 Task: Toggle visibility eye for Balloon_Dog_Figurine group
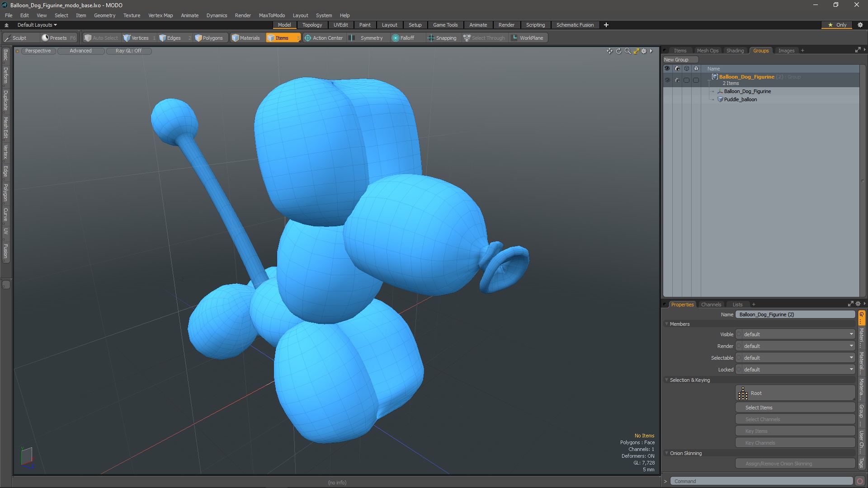tap(667, 80)
